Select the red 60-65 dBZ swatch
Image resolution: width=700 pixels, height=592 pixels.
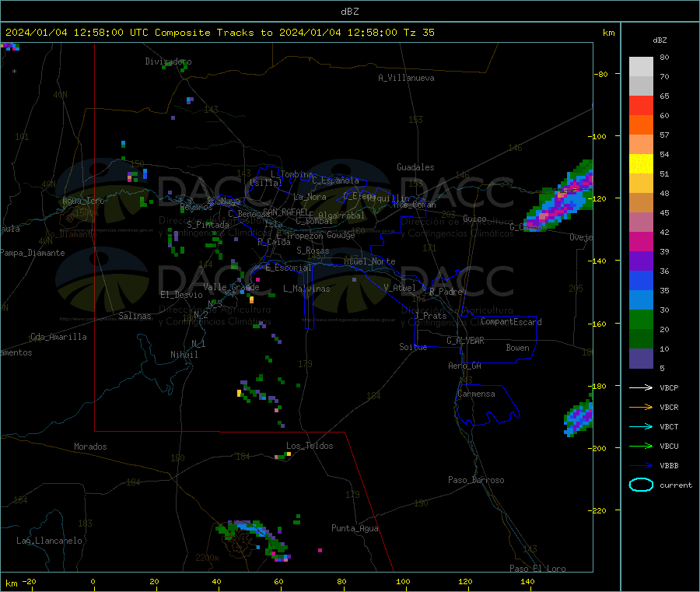(641, 105)
